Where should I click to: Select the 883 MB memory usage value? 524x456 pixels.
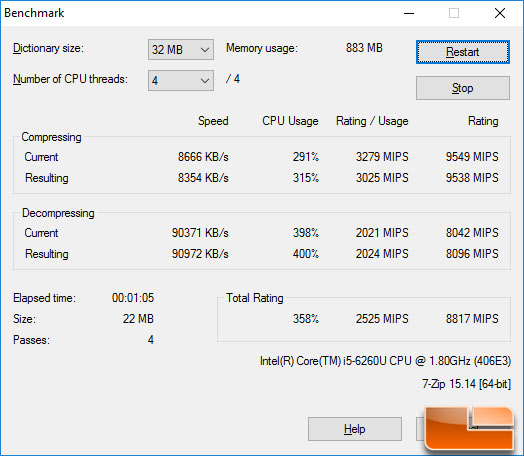[x=364, y=48]
